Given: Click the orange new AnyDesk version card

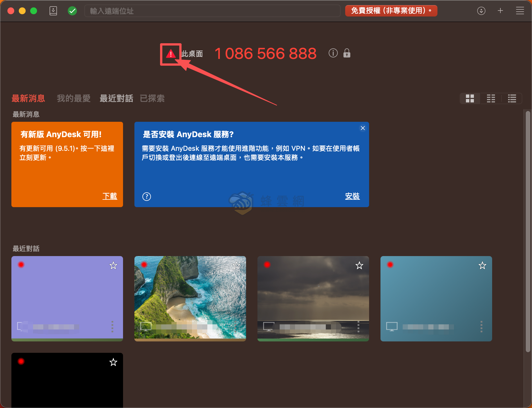Looking at the screenshot, I should pos(67,164).
